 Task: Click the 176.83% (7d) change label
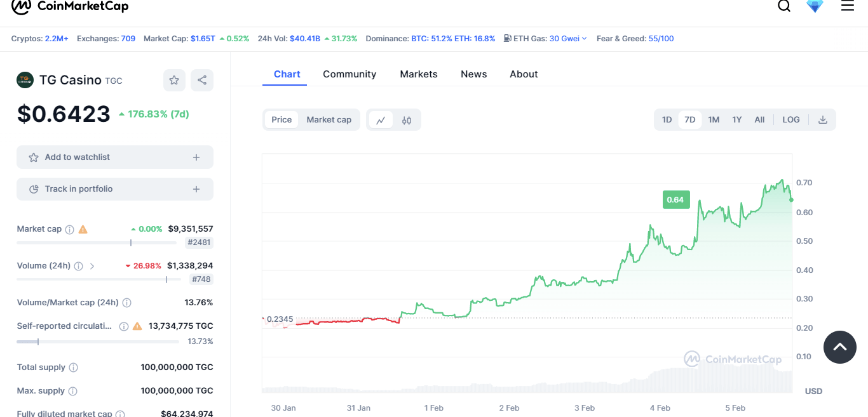pyautogui.click(x=154, y=114)
